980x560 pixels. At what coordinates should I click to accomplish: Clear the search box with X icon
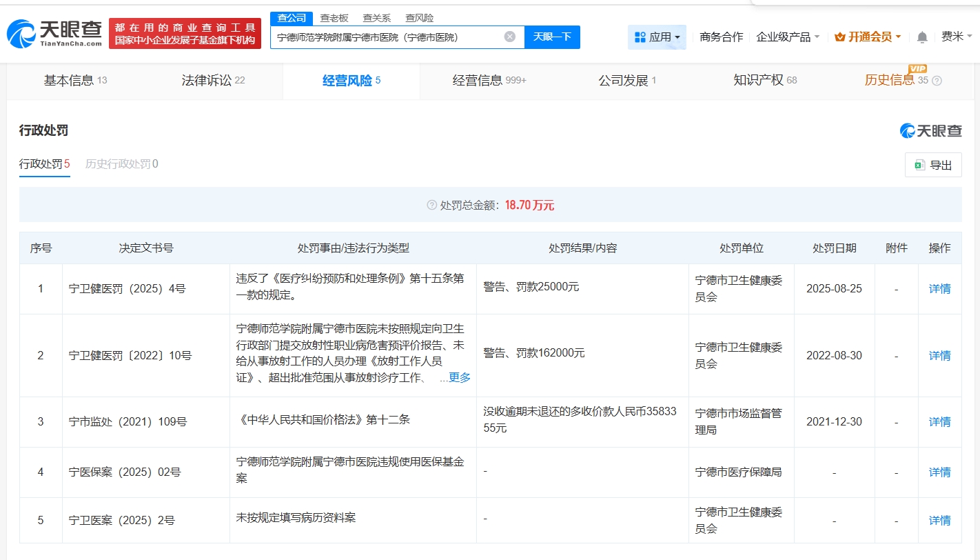tap(509, 37)
